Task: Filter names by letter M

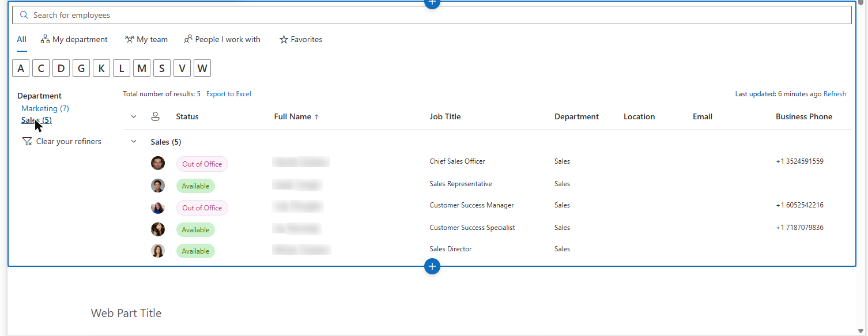Action: (x=142, y=69)
